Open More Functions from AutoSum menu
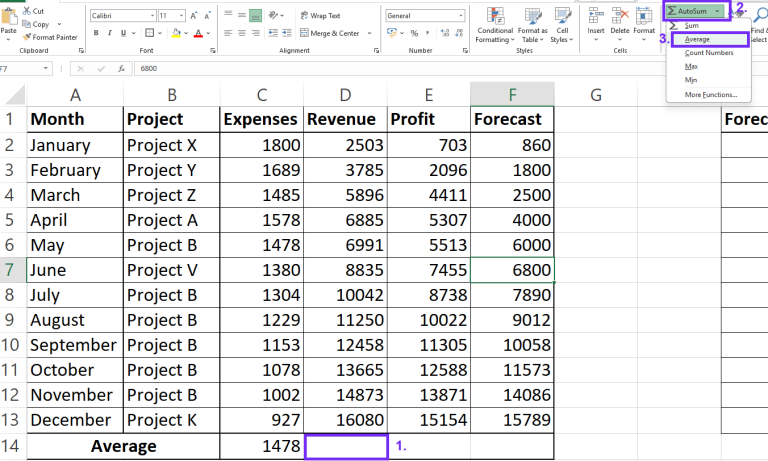768x461 pixels. click(711, 95)
